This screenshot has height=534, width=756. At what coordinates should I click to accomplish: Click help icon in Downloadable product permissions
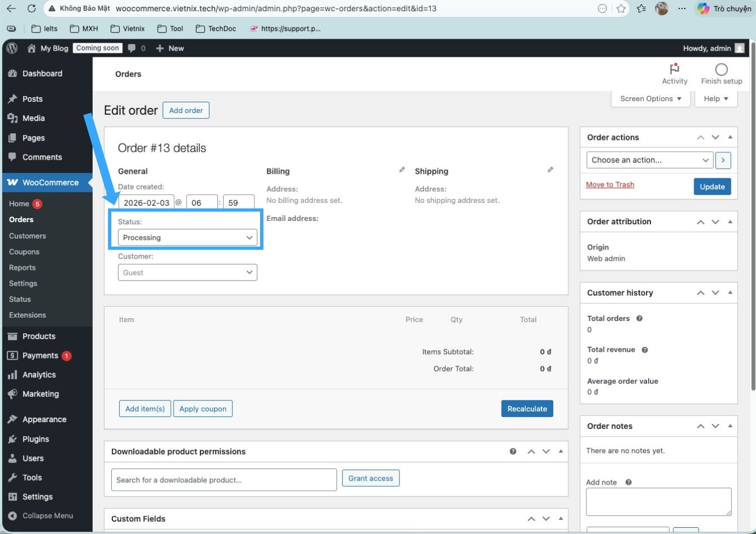[513, 451]
